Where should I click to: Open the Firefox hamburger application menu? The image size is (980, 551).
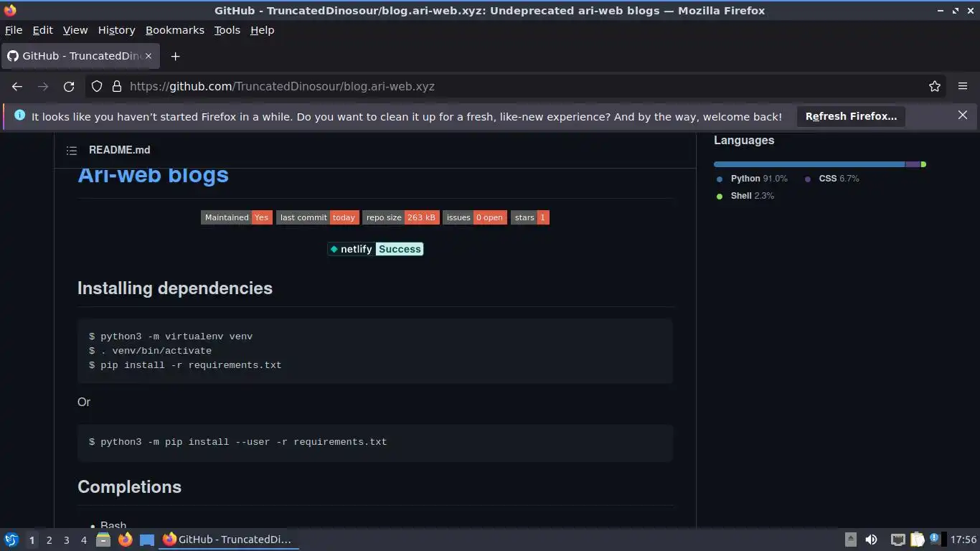pyautogui.click(x=963, y=86)
